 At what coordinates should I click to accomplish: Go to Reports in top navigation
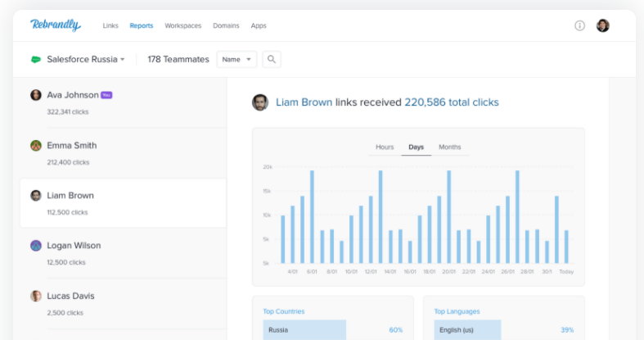click(142, 25)
